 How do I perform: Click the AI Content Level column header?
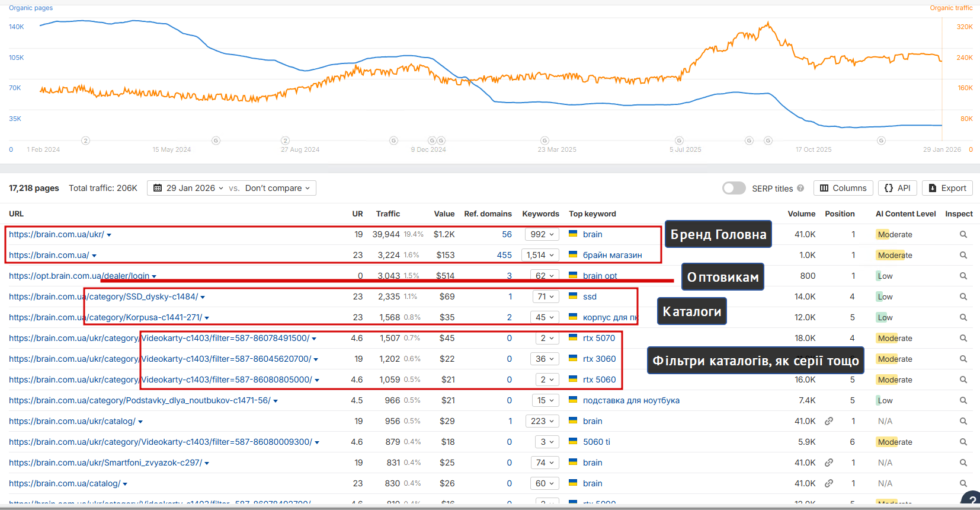coord(905,213)
